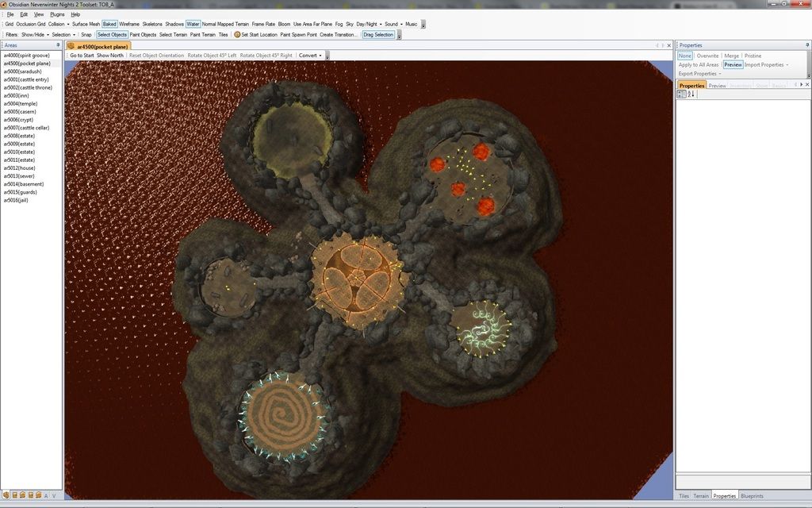The image size is (812, 508).
Task: Expand the Convert dropdown
Action: point(310,56)
